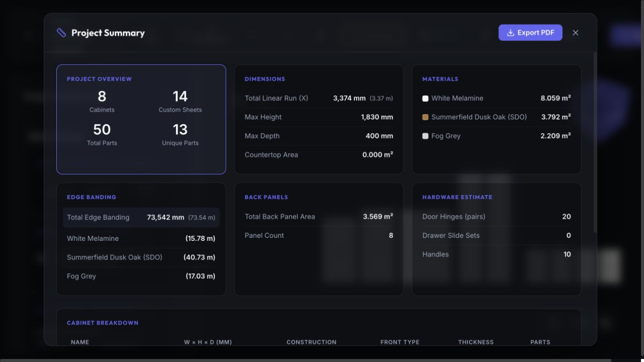Viewport: 644px width, 362px height.
Task: Click the Door Hinges pairs row
Action: click(x=496, y=216)
